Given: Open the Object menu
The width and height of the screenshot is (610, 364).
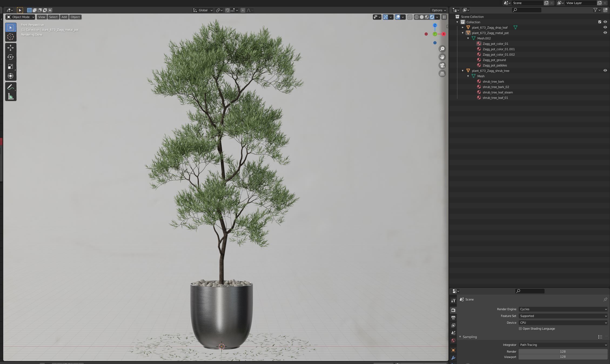Looking at the screenshot, I should [x=75, y=17].
